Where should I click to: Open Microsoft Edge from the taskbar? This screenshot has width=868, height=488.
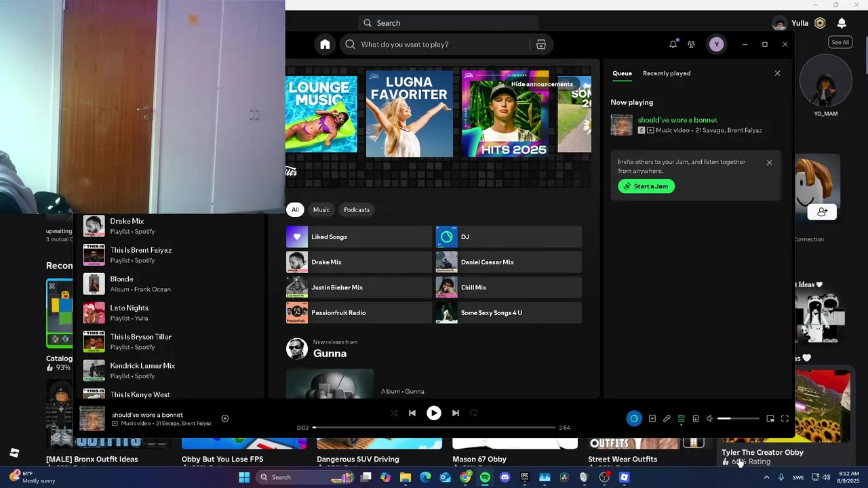[425, 477]
